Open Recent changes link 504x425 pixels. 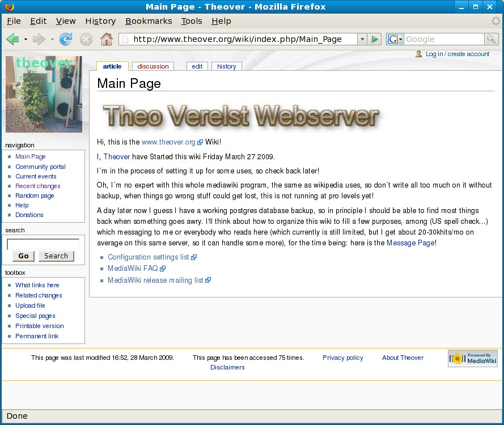pyautogui.click(x=38, y=186)
